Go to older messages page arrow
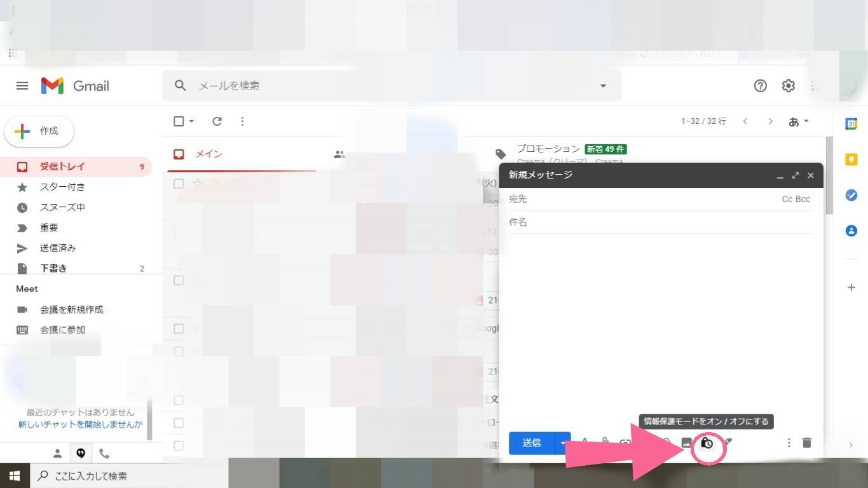This screenshot has width=868, height=488. pyautogui.click(x=770, y=121)
